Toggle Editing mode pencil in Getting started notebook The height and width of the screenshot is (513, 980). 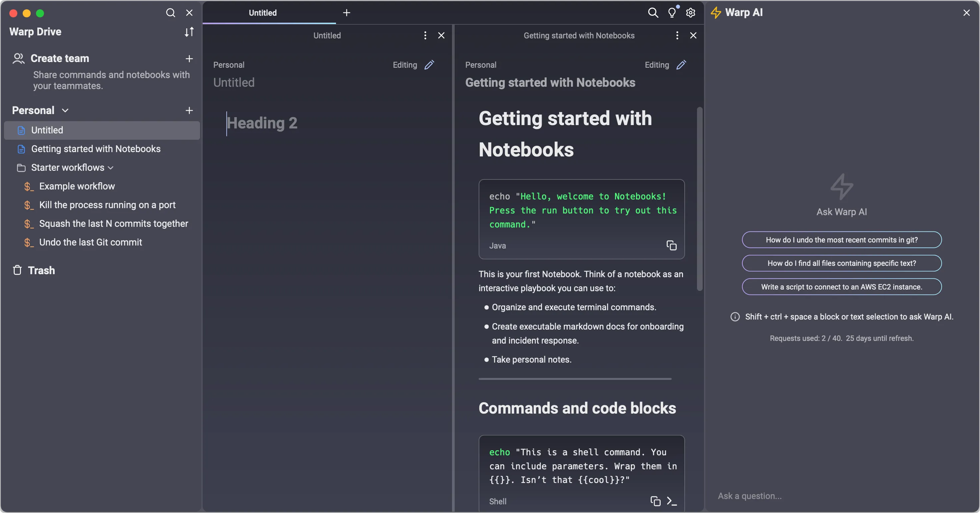coord(681,65)
